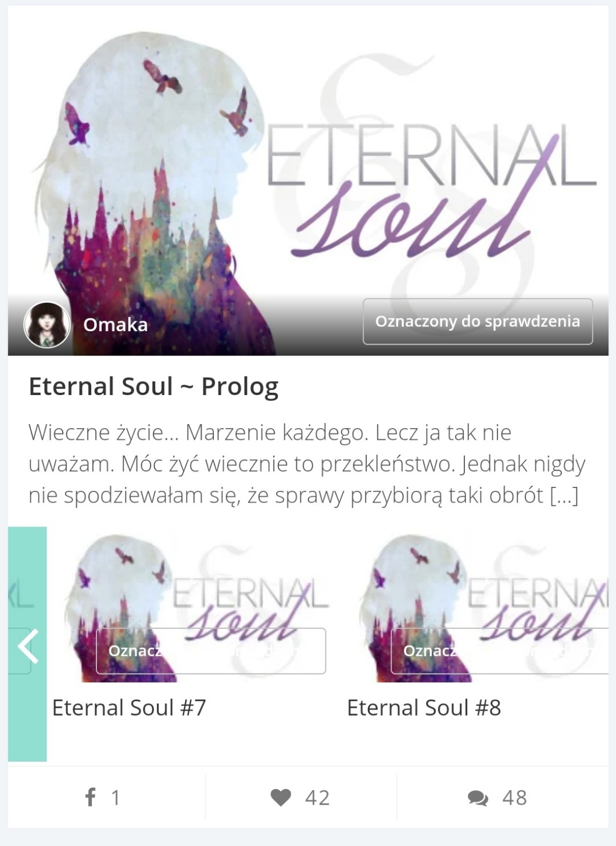Click the main Eternal Soul cover image
Screen dimensions: 616x846
[308, 180]
